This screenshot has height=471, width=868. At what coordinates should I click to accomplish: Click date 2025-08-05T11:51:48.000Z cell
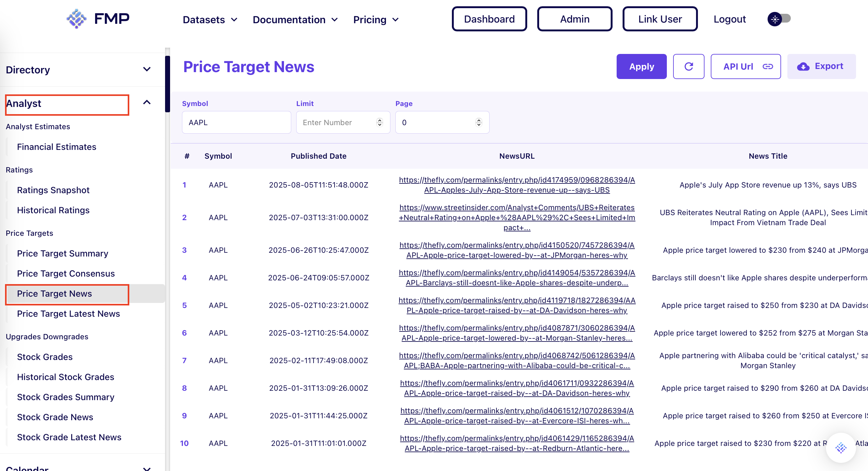tap(319, 185)
